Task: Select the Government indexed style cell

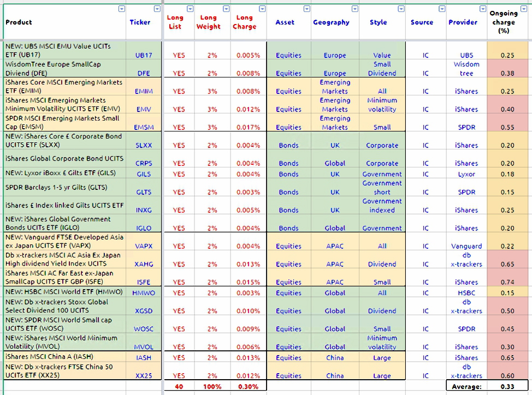Action: point(382,205)
